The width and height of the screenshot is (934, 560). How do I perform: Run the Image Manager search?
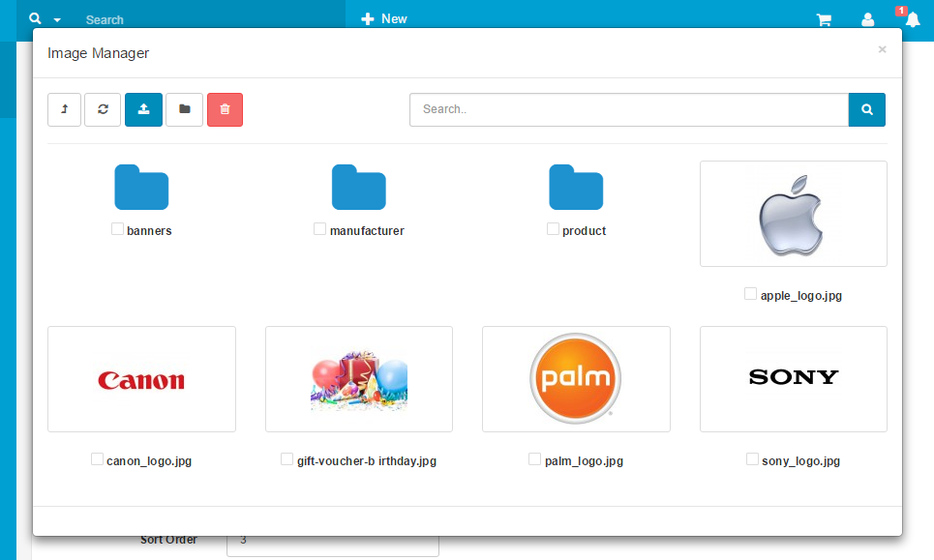tap(866, 109)
